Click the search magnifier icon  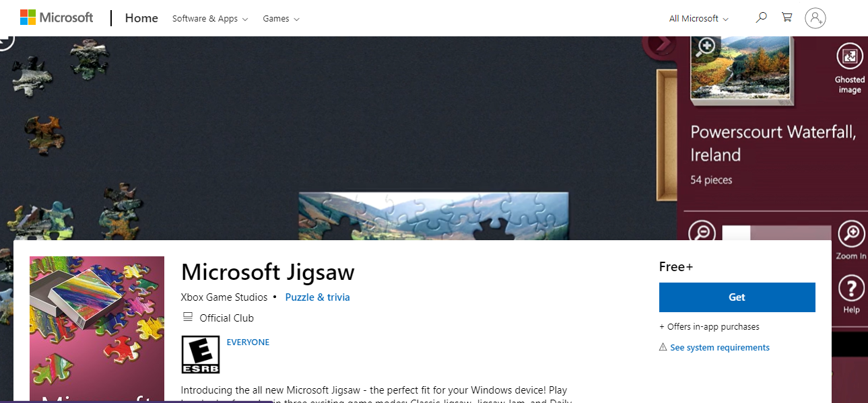(x=762, y=17)
